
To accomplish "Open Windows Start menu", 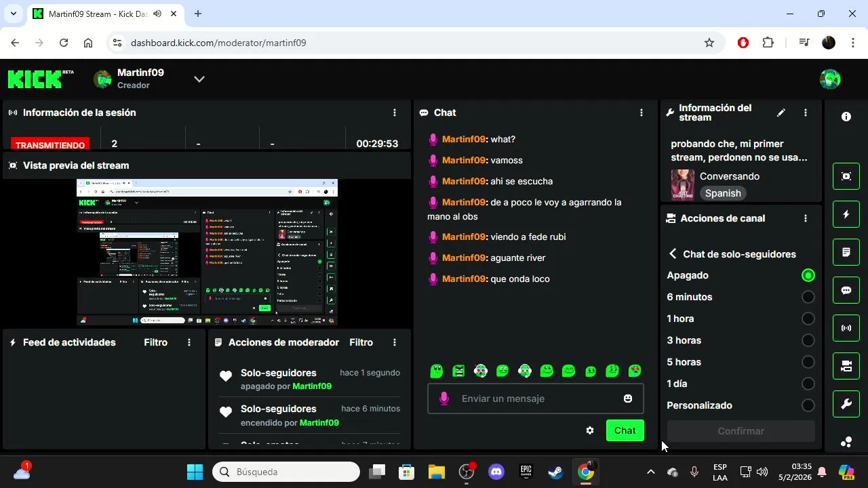I will coord(195,472).
